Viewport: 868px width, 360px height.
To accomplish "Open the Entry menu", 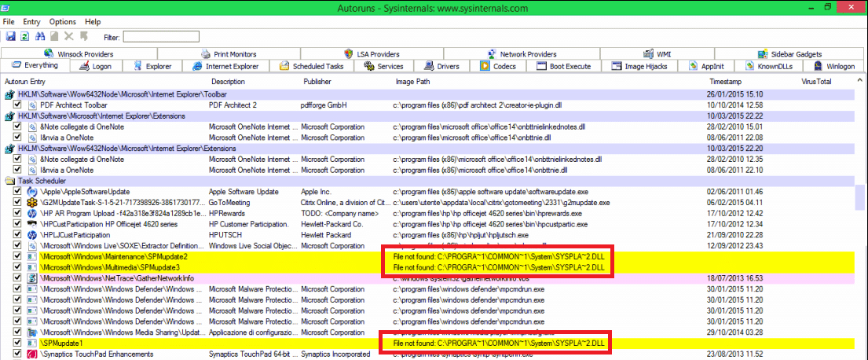I will click(31, 21).
